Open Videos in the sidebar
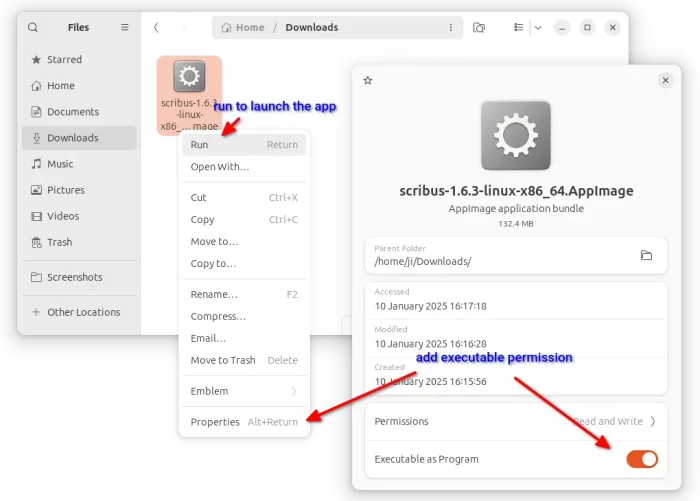 click(79, 216)
